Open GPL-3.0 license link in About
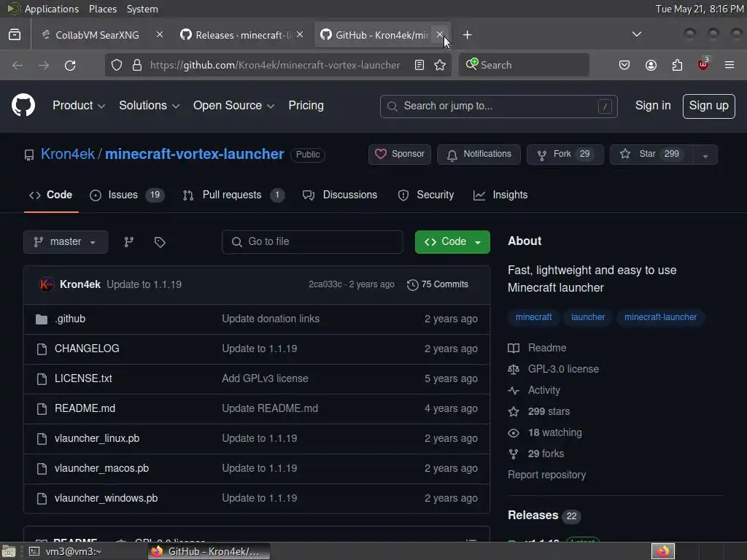The width and height of the screenshot is (747, 560). point(563,369)
